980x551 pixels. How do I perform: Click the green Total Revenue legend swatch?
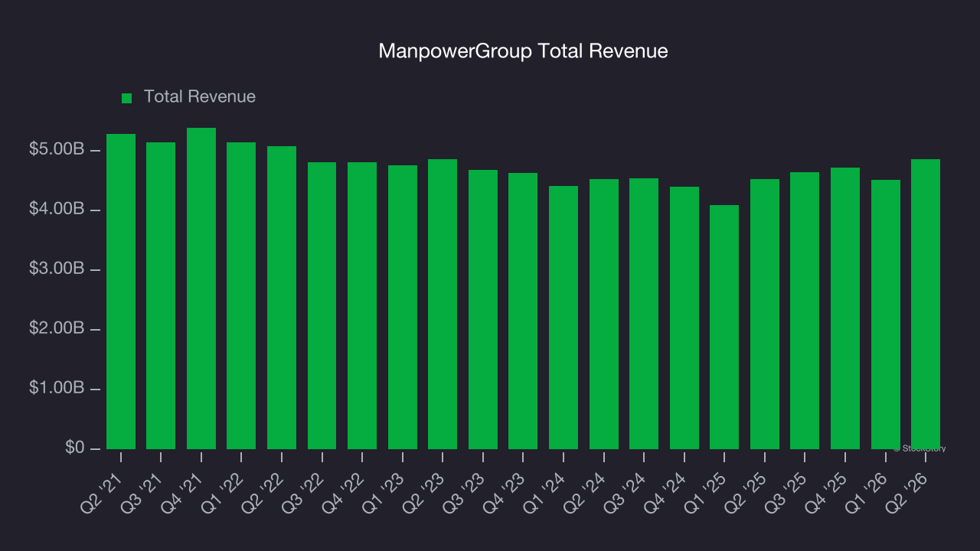pyautogui.click(x=127, y=98)
